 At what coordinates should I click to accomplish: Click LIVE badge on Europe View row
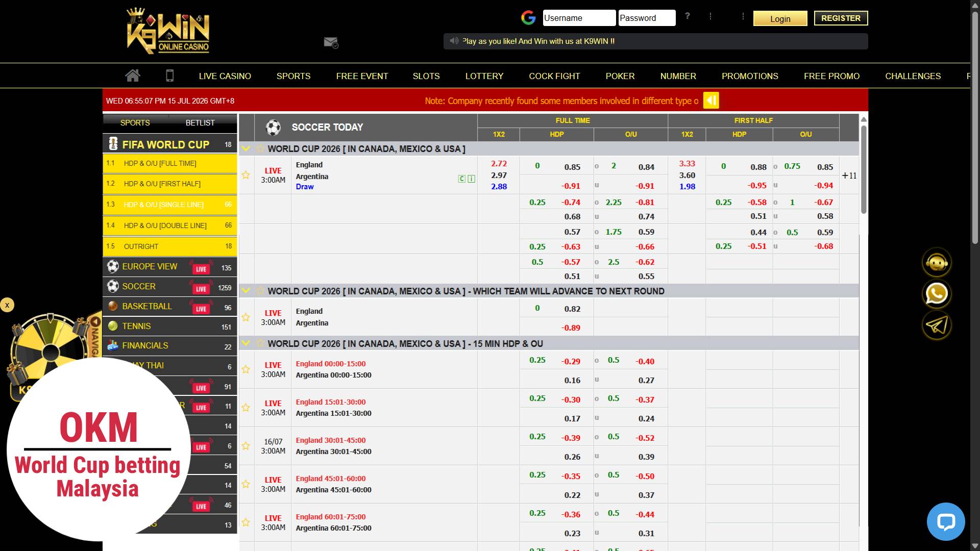pyautogui.click(x=201, y=268)
